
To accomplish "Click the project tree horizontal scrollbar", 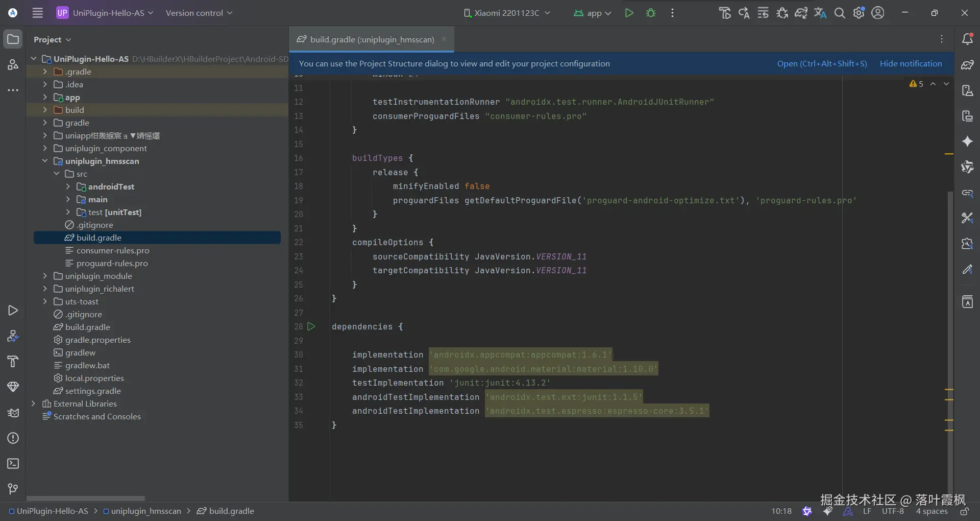I will [86, 498].
